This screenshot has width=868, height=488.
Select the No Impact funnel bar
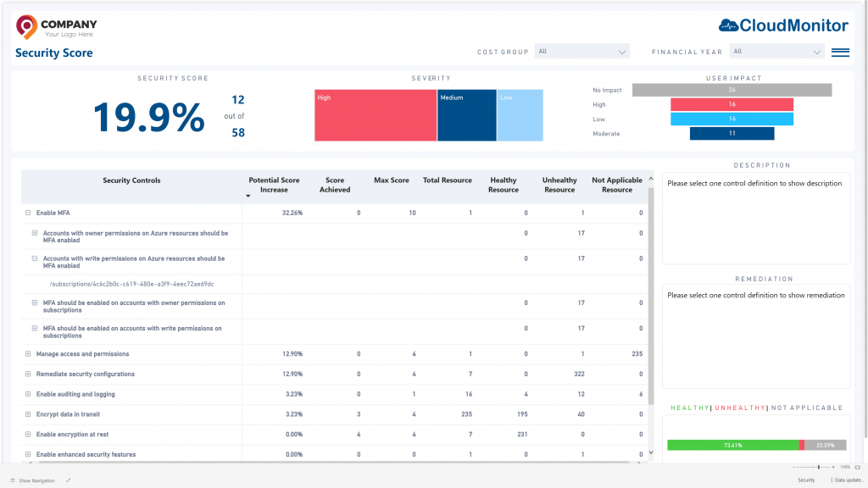click(732, 90)
